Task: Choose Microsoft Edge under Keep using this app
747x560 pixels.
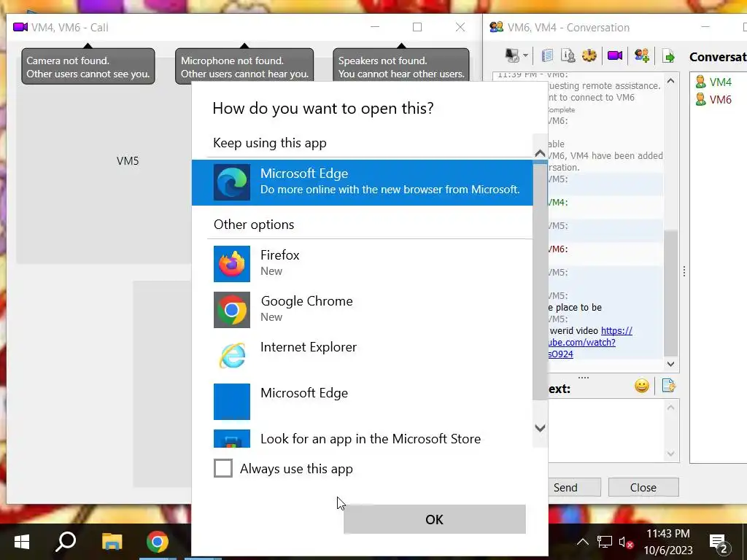Action: pyautogui.click(x=362, y=182)
